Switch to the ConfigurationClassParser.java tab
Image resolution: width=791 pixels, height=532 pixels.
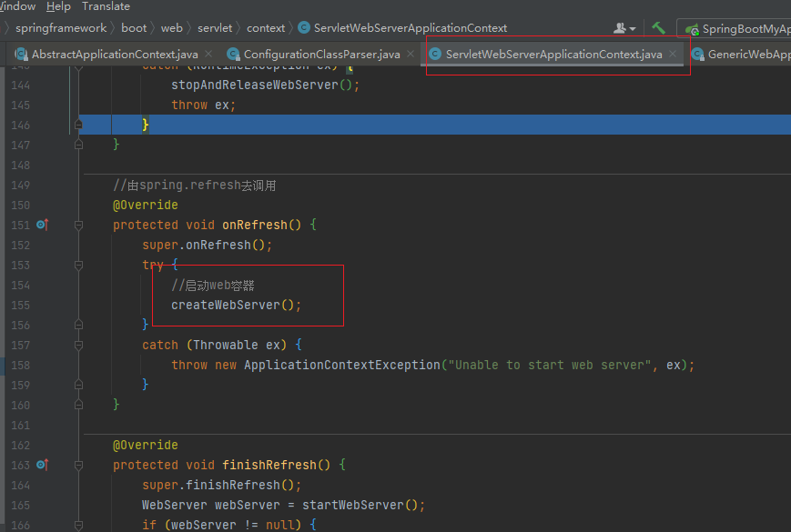[x=321, y=55]
